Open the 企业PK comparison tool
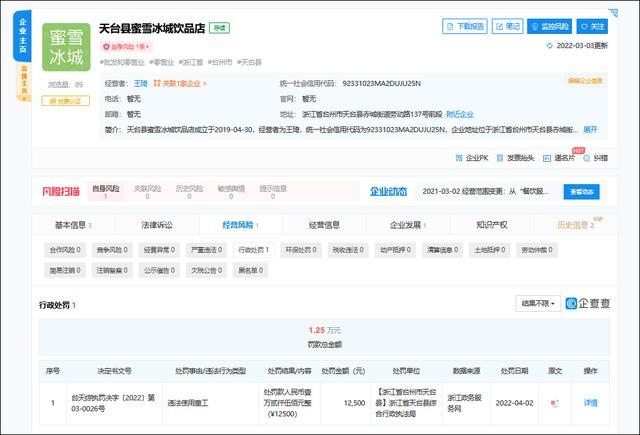The height and width of the screenshot is (435, 640). click(472, 158)
